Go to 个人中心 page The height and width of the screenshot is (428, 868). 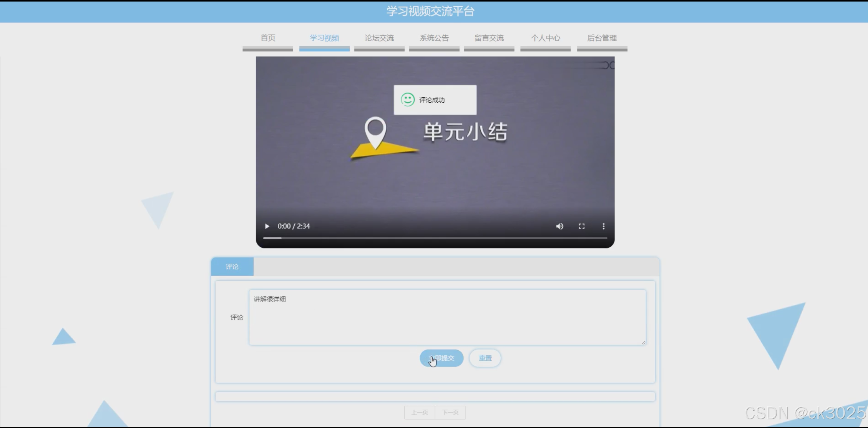coord(545,38)
